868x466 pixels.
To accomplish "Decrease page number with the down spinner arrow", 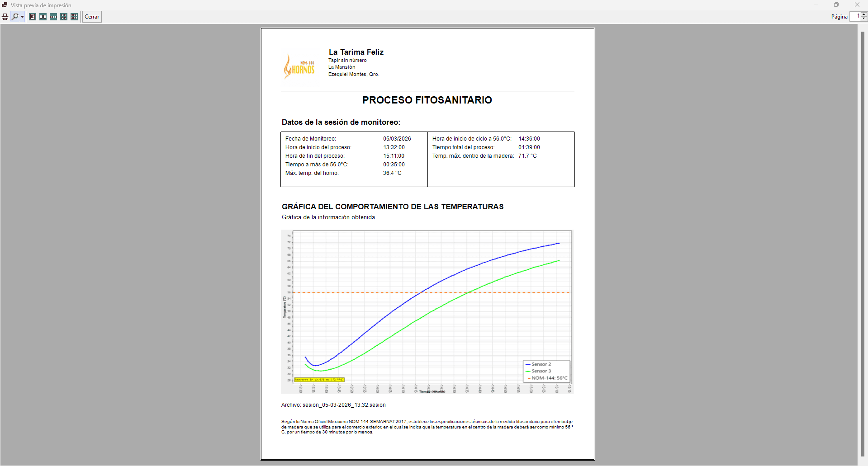I will point(864,19).
